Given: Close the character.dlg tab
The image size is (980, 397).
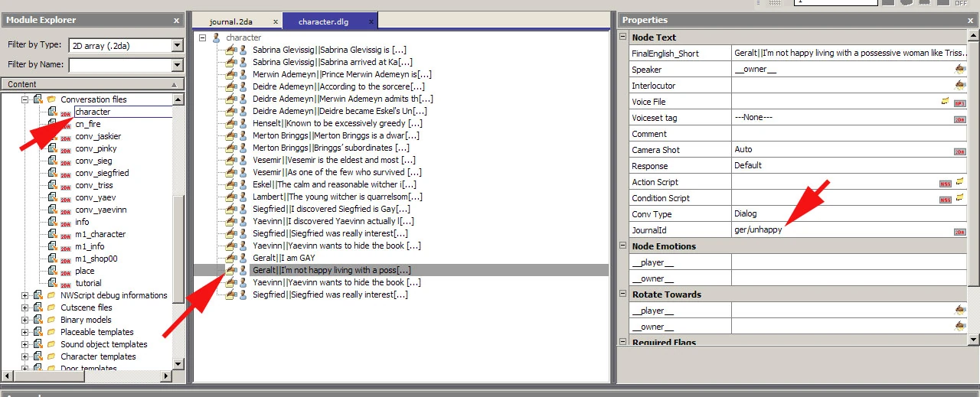Looking at the screenshot, I should pos(371,21).
